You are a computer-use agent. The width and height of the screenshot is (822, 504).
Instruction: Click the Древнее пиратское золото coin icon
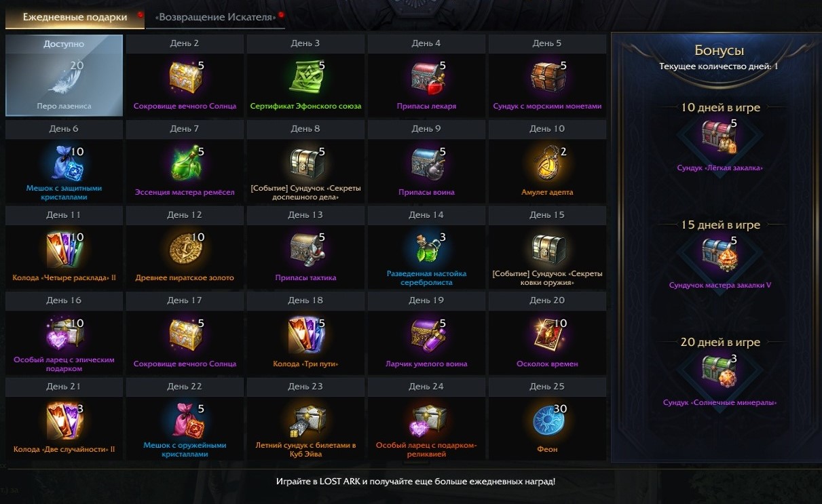[x=185, y=249]
